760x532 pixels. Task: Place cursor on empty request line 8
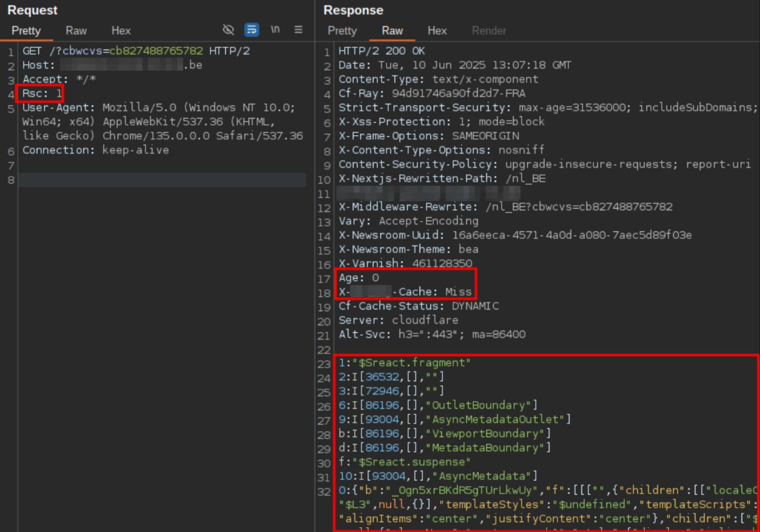click(x=162, y=180)
